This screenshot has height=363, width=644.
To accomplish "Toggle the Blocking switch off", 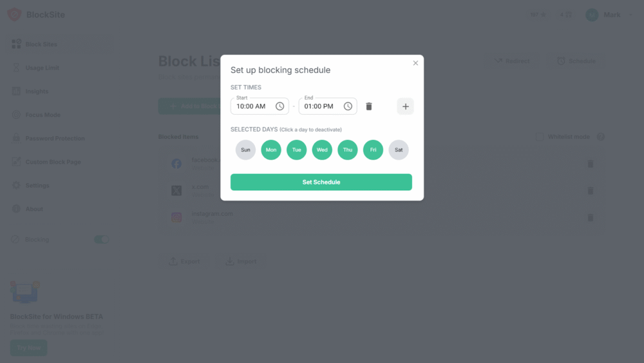I will click(101, 240).
